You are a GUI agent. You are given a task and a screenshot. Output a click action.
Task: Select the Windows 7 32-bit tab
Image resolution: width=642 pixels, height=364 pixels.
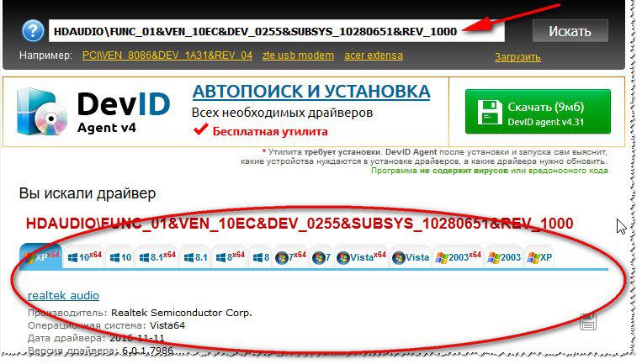click(321, 257)
